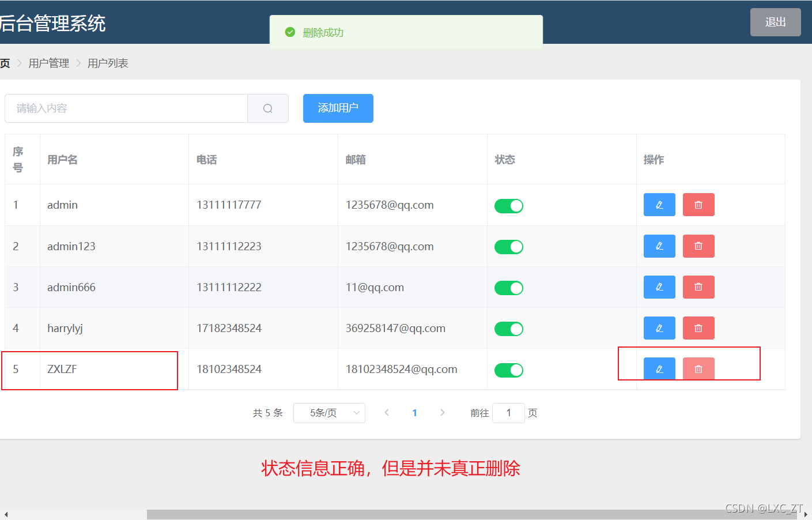Focus the 请输入内容 search field
The height and width of the screenshot is (520, 812).
tap(126, 108)
